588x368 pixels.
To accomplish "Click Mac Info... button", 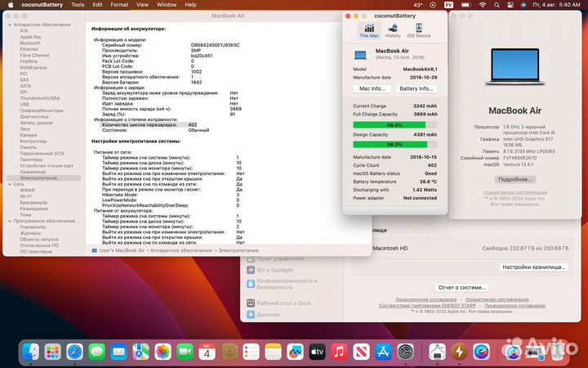I will (x=372, y=88).
